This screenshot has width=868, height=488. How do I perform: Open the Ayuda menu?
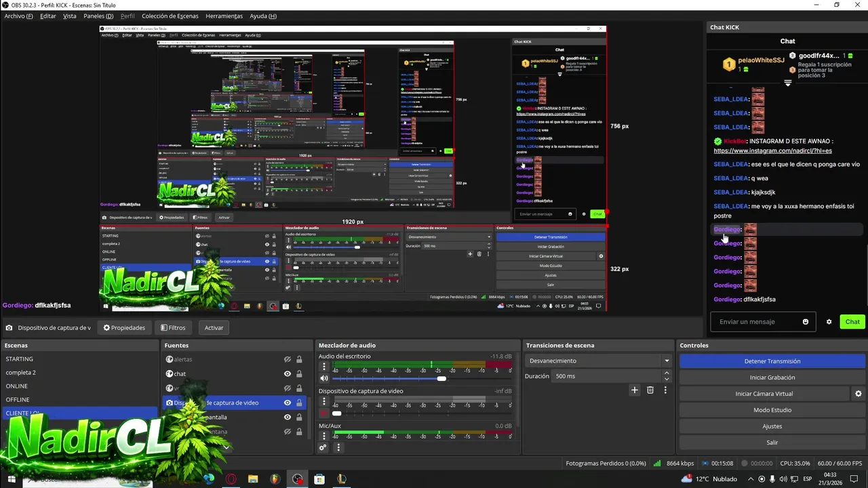coord(263,16)
